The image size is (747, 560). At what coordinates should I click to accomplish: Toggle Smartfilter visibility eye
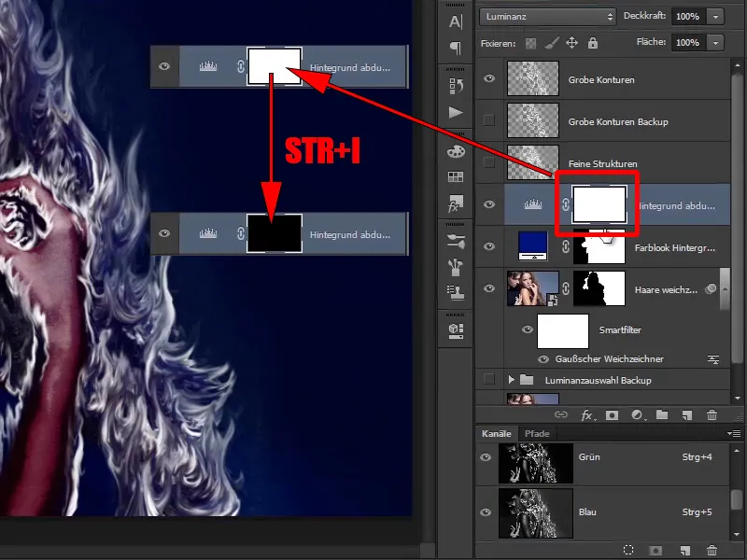528,329
